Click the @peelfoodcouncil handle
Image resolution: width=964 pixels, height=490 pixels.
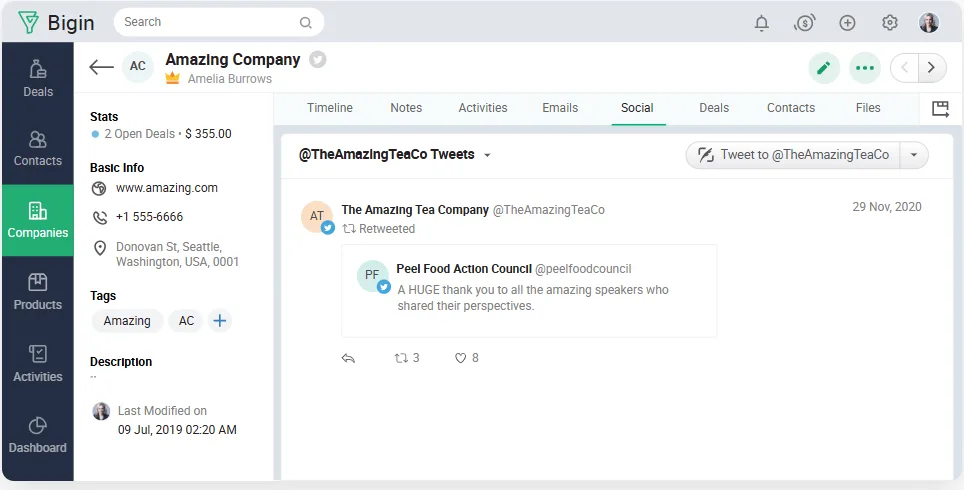point(583,269)
